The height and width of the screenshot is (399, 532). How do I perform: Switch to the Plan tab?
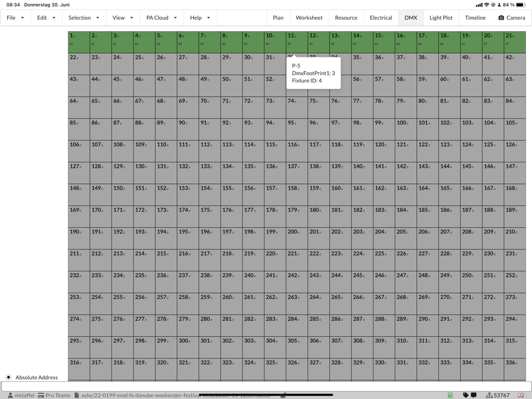[x=278, y=18]
